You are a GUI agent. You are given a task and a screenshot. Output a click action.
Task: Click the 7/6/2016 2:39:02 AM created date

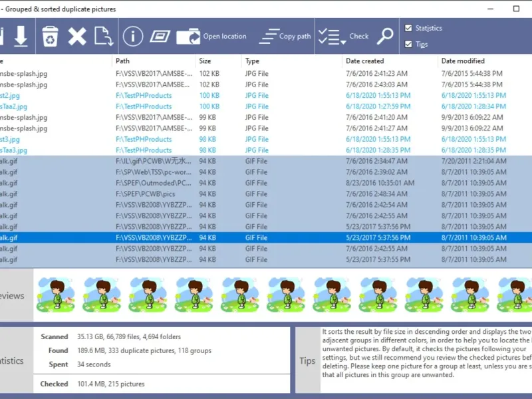pyautogui.click(x=376, y=172)
